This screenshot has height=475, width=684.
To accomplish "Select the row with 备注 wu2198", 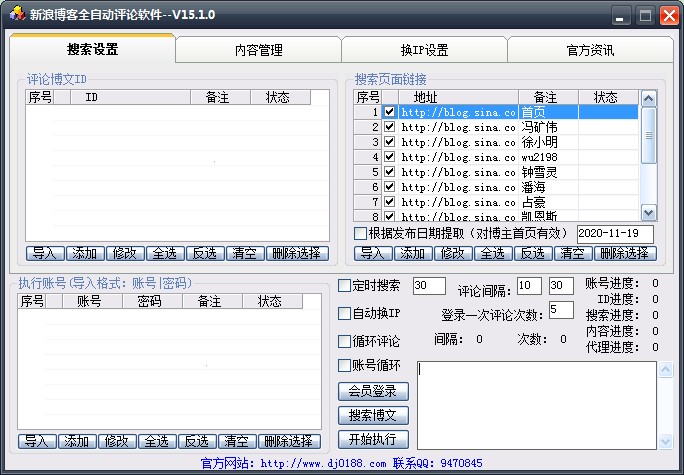I will click(x=496, y=157).
